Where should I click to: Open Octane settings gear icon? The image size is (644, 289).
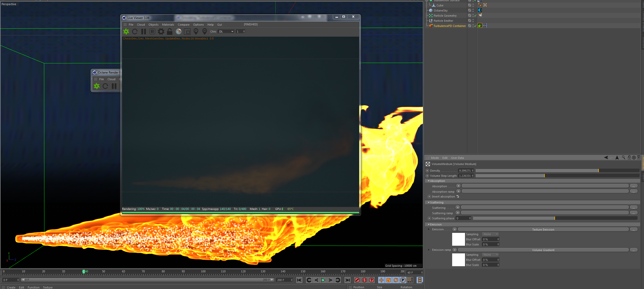click(161, 32)
